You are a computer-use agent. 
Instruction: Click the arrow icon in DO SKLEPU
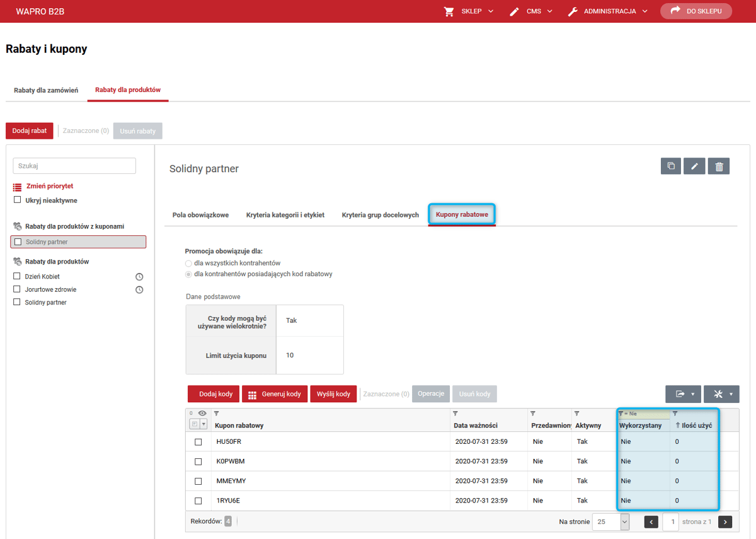[676, 11]
